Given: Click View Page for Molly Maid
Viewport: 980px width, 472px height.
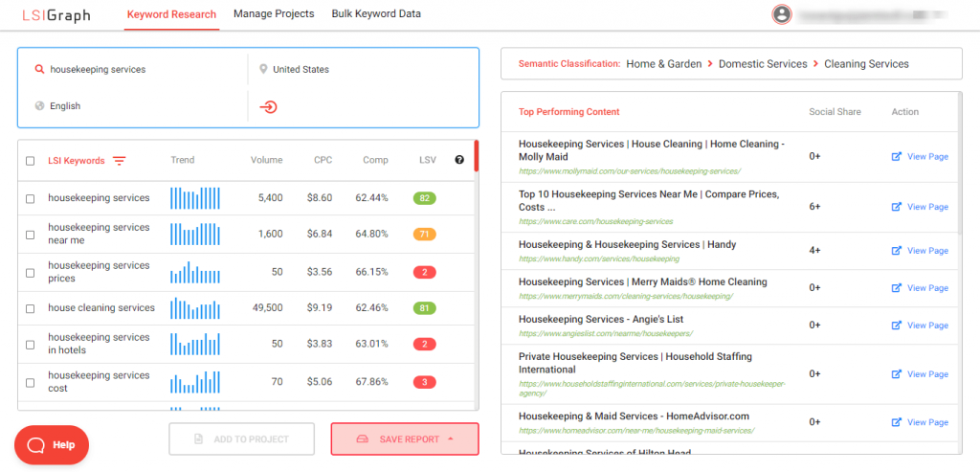Looking at the screenshot, I should pos(927,157).
